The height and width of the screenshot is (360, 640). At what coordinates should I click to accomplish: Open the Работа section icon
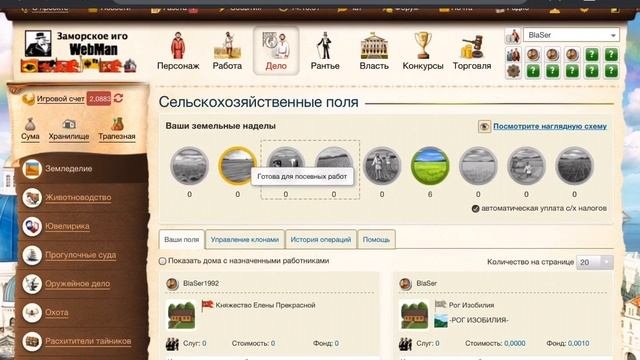point(227,46)
